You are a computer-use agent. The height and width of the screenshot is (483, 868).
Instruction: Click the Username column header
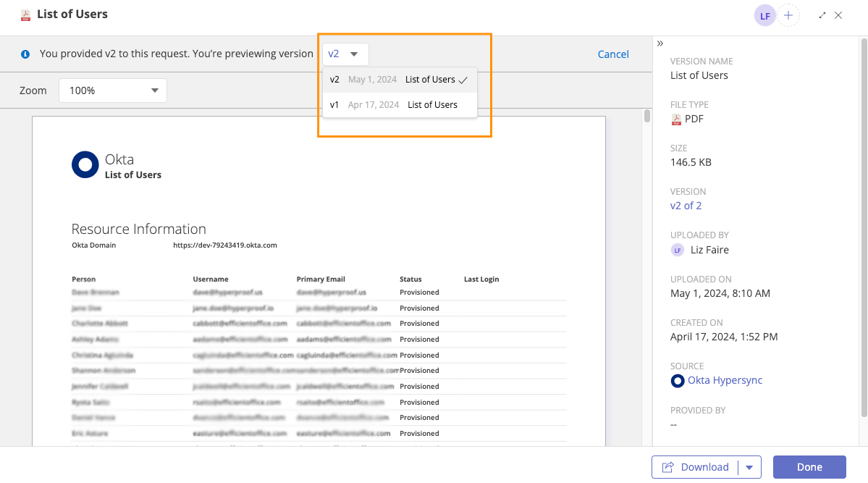click(211, 280)
